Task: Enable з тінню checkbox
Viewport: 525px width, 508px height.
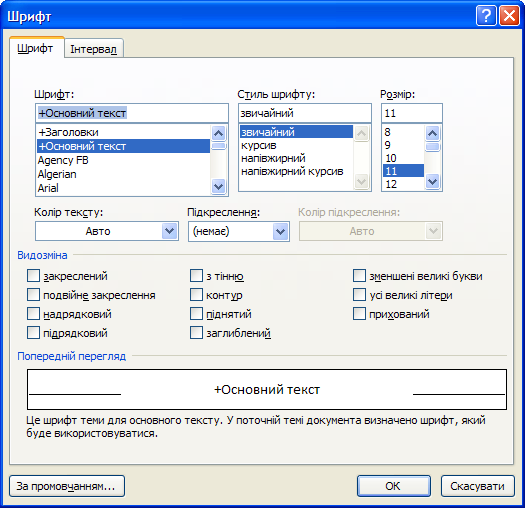Action: pos(196,276)
